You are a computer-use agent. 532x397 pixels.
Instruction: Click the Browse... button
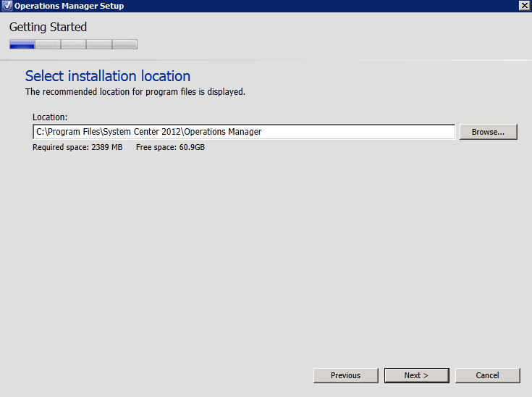pos(489,132)
